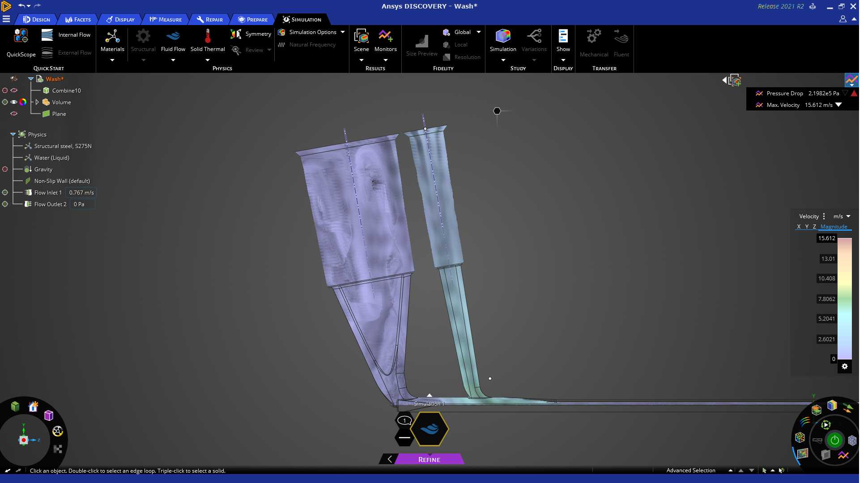Switch to the Prepare tab
This screenshot has height=483, width=868.
click(x=253, y=20)
